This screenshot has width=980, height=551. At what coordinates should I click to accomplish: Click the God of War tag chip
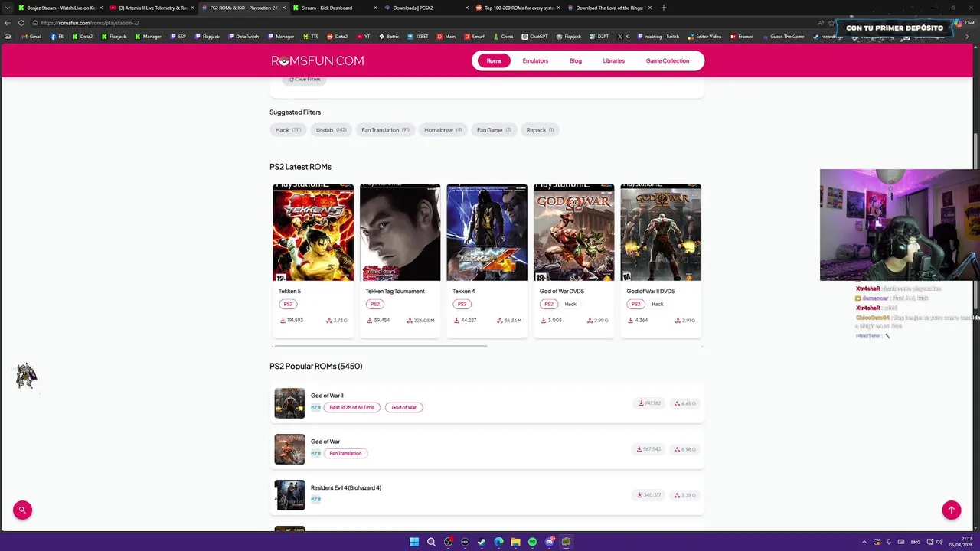tap(404, 408)
